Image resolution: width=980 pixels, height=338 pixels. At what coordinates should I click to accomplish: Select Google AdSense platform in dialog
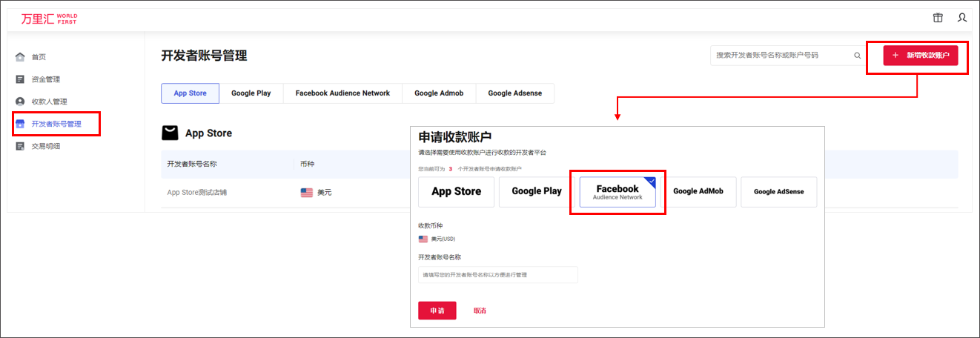tap(778, 191)
